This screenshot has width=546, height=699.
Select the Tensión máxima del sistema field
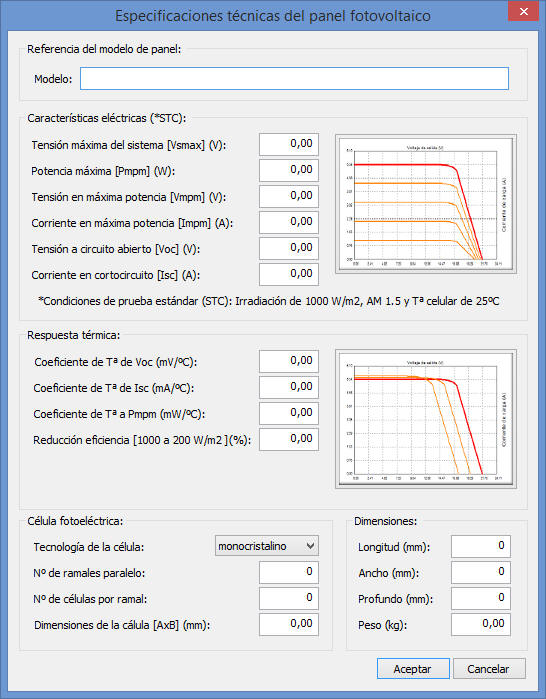(289, 144)
